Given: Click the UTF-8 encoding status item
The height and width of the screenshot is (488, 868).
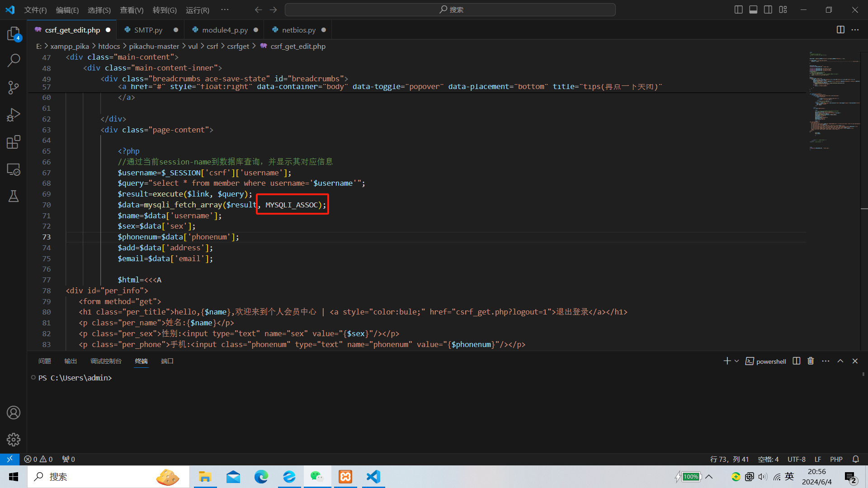Looking at the screenshot, I should (x=796, y=459).
